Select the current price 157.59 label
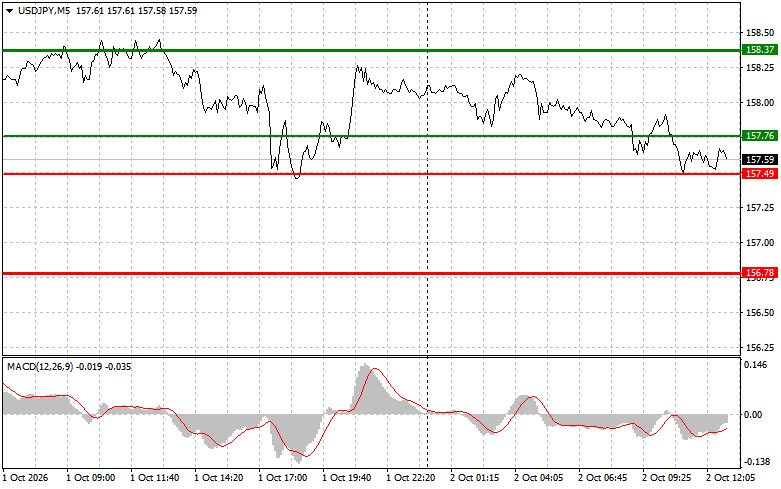This screenshot has height=489, width=781. [760, 160]
